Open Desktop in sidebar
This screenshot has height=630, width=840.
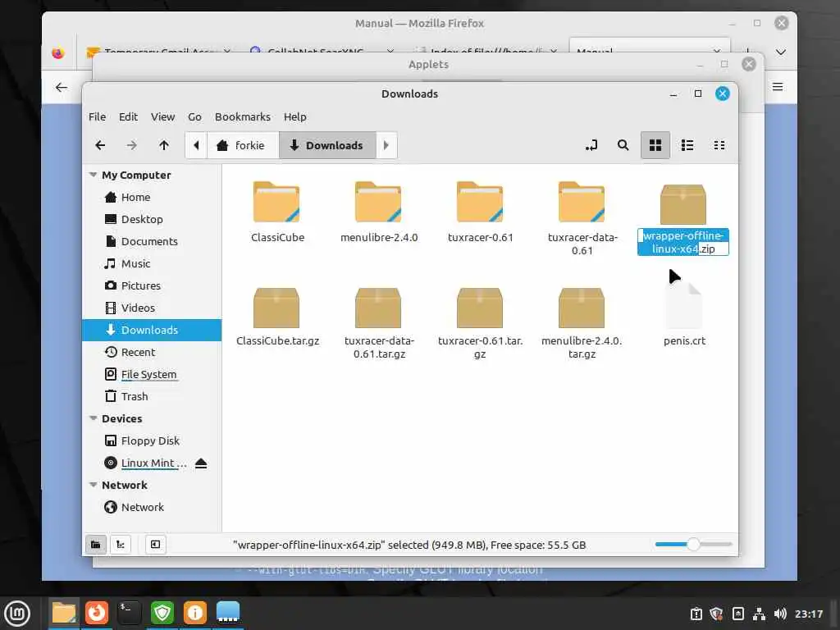click(152, 219)
